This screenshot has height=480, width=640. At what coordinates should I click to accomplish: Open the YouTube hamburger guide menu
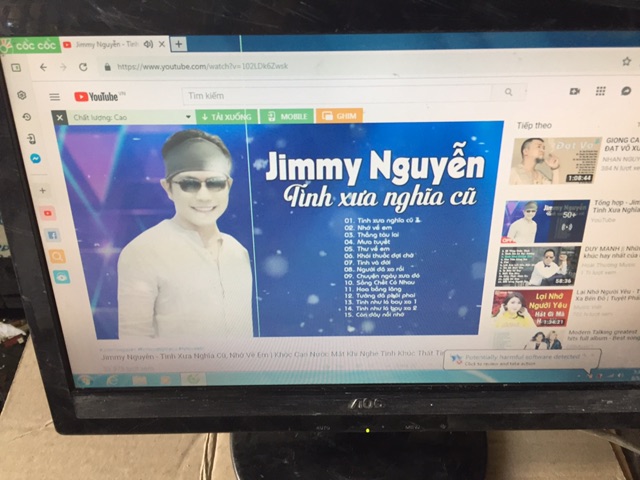pos(54,96)
